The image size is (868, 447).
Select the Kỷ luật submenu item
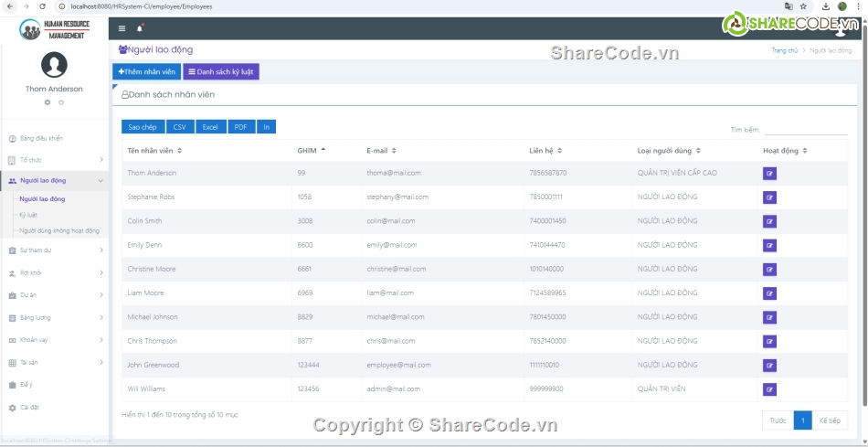click(x=28, y=215)
